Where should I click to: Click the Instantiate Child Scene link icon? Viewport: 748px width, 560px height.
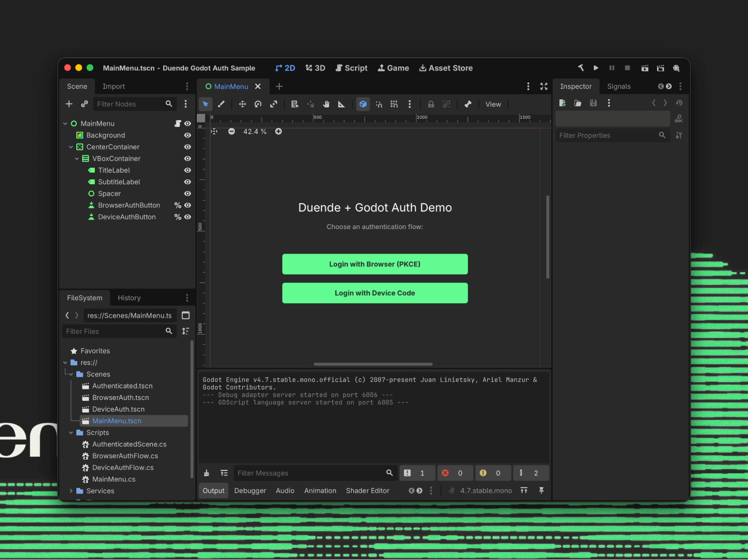pos(85,104)
